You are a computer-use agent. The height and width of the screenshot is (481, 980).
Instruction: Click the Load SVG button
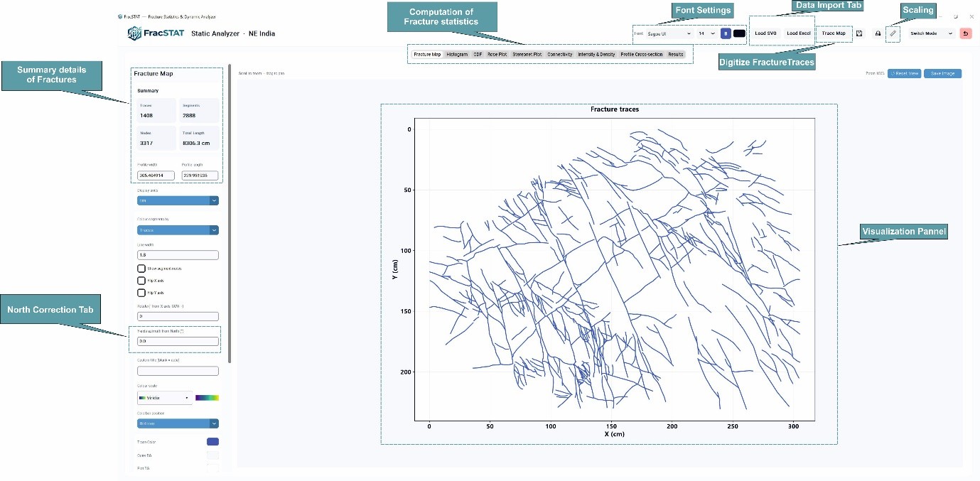point(765,33)
